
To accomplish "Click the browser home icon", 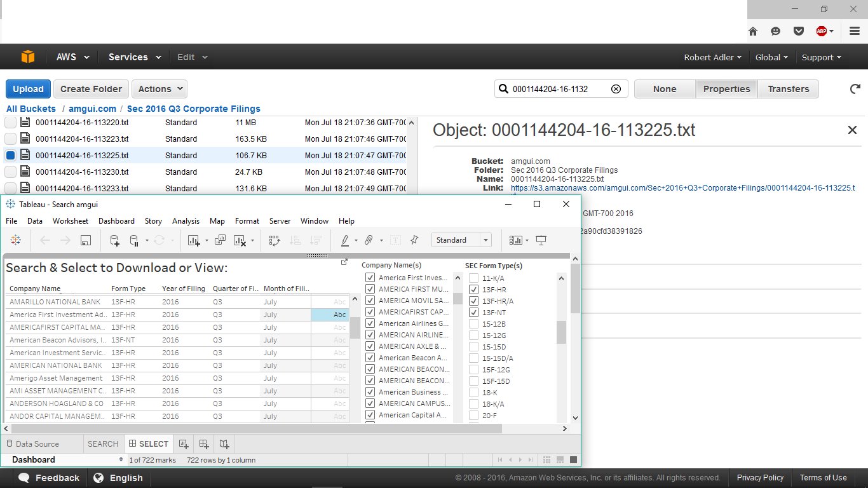I will tap(753, 31).
